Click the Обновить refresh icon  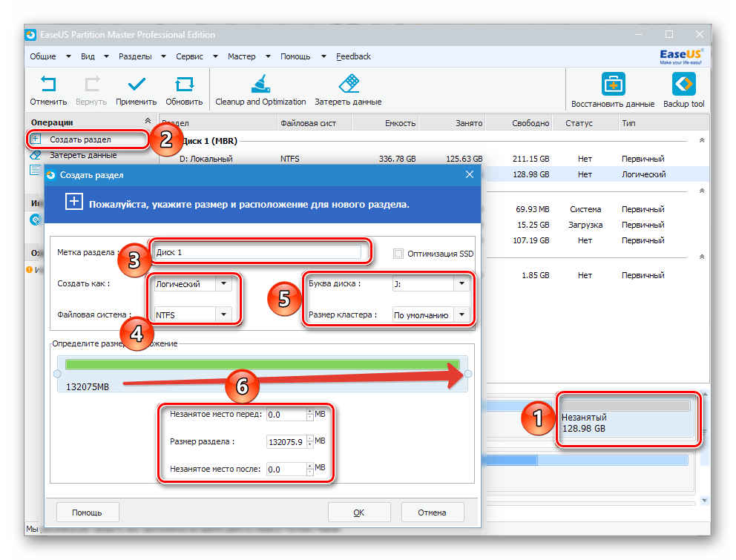pos(184,85)
